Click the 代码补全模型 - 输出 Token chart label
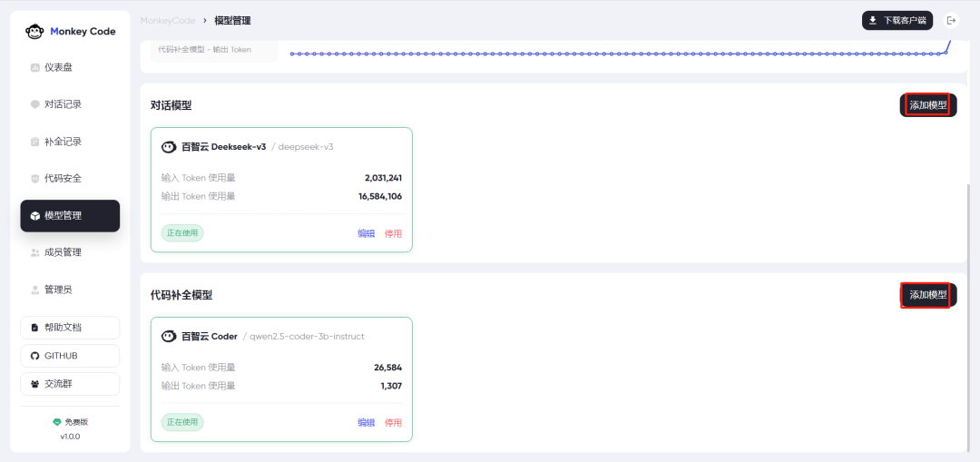This screenshot has height=462, width=980. coord(205,49)
